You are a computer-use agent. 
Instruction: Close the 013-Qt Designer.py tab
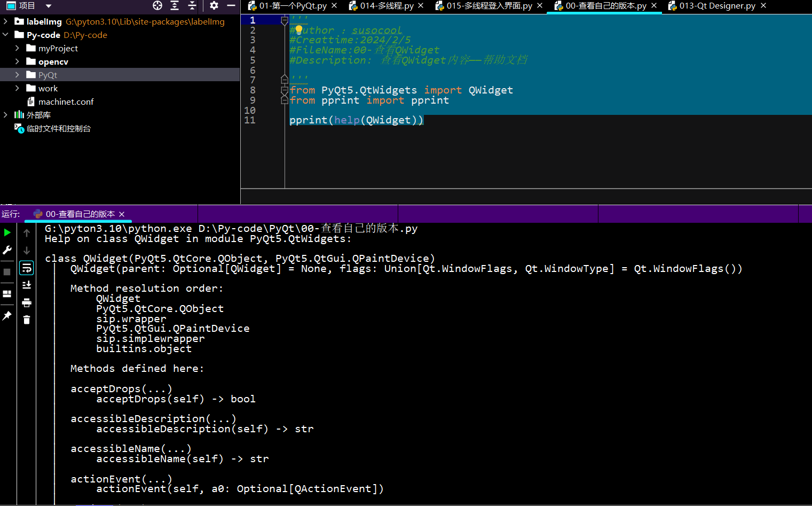click(763, 5)
